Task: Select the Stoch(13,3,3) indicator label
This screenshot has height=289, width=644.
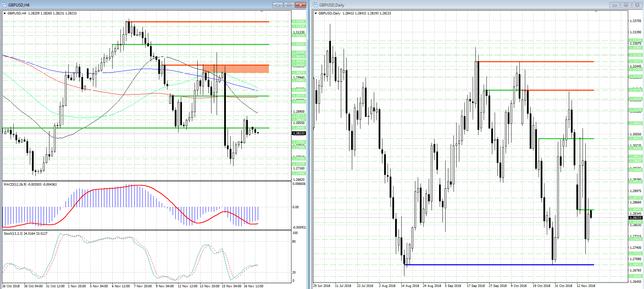Action: (25, 234)
